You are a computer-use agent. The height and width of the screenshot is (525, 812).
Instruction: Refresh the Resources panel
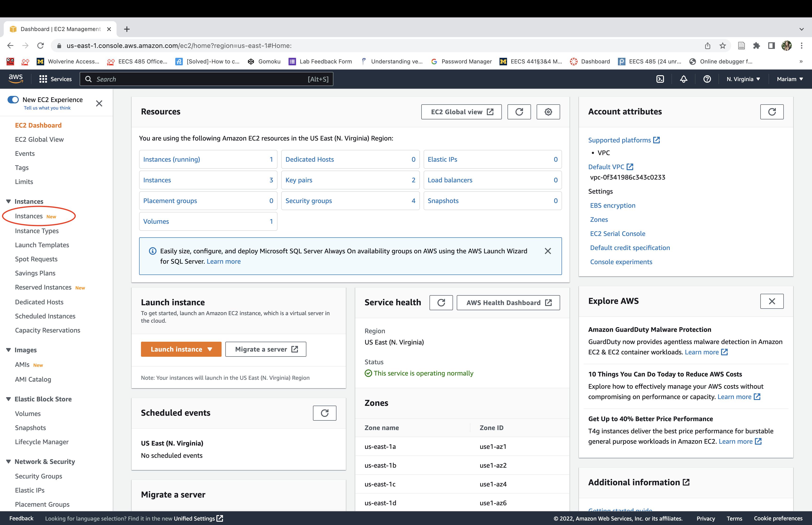519,112
